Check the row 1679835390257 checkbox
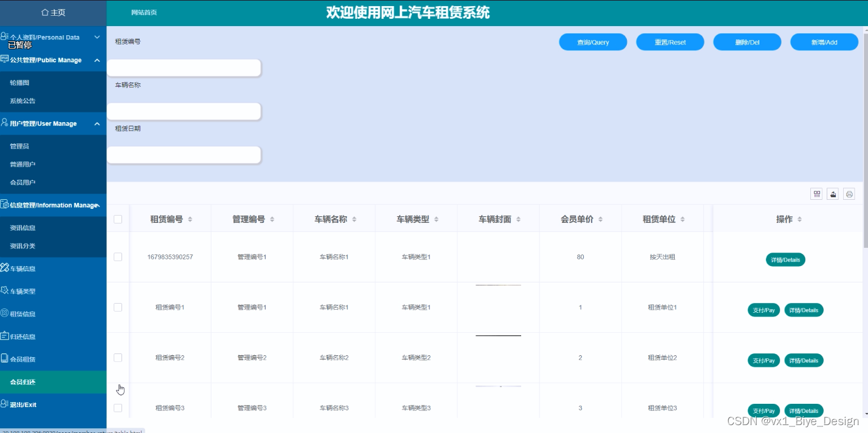Viewport: 868px width, 433px height. click(118, 257)
